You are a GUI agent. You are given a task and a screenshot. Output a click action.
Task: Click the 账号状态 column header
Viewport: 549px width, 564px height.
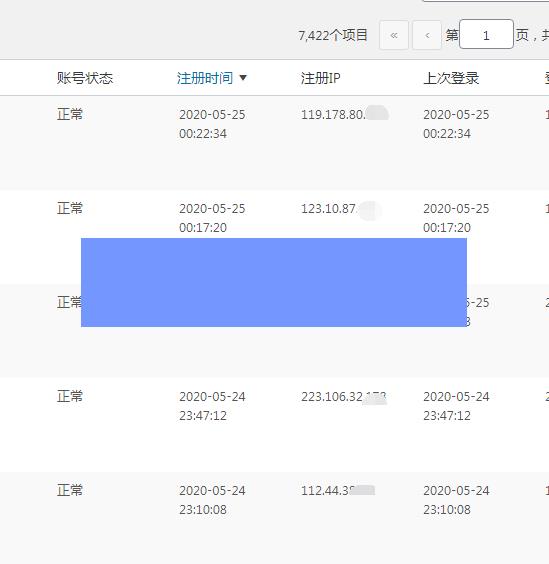tap(85, 78)
